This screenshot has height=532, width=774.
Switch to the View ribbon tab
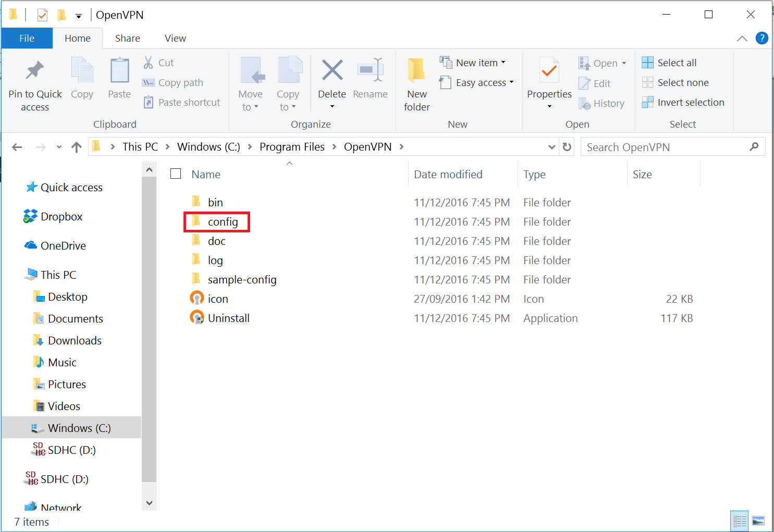[x=175, y=39]
